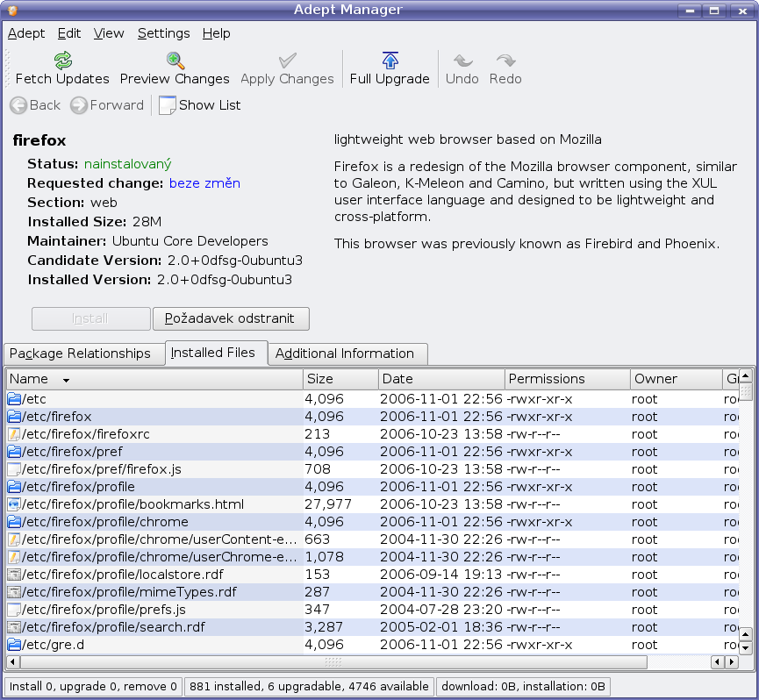Sort by the Permissions column header
This screenshot has height=700, width=759.
(x=568, y=379)
